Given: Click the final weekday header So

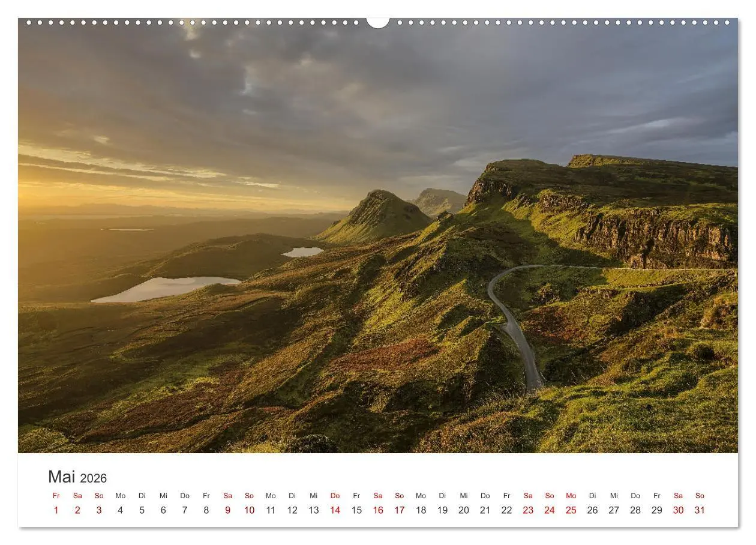Looking at the screenshot, I should pos(700,496).
